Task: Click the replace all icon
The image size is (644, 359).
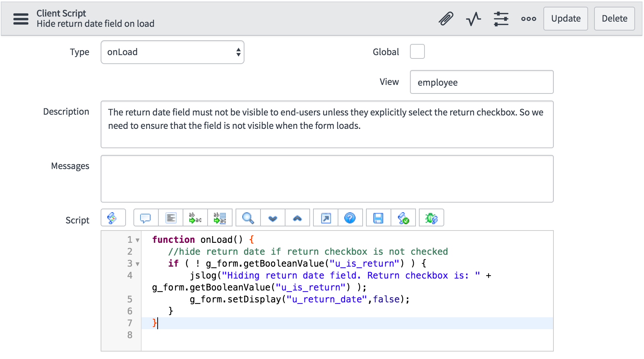Action: (x=220, y=218)
